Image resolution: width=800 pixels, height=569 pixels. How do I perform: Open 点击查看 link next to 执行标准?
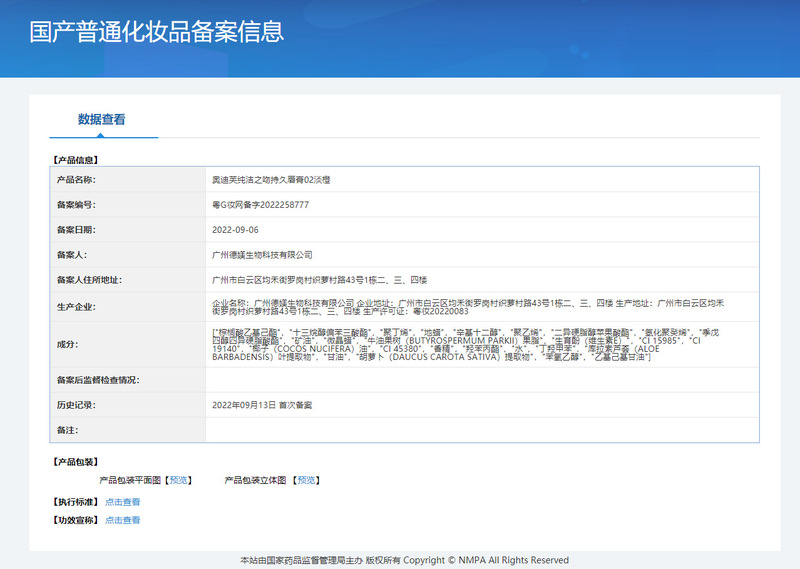point(123,502)
